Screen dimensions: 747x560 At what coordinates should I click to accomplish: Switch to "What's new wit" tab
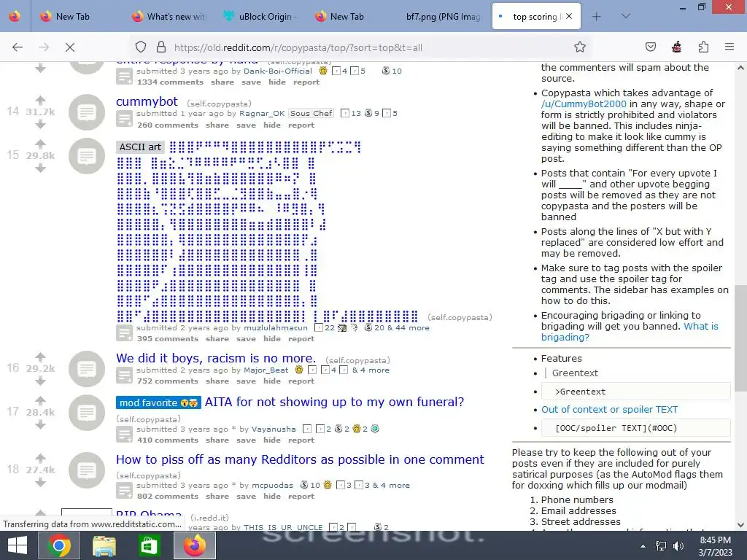point(169,17)
